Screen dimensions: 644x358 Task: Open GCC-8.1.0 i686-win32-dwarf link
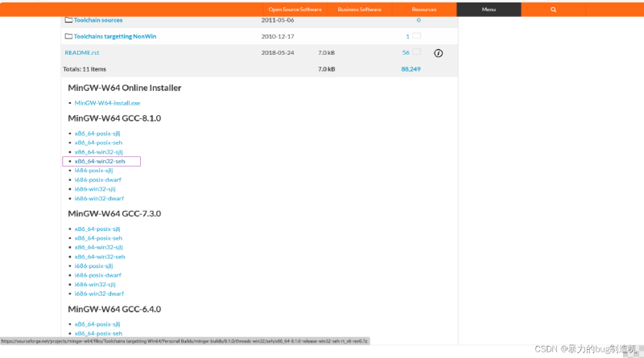click(99, 198)
